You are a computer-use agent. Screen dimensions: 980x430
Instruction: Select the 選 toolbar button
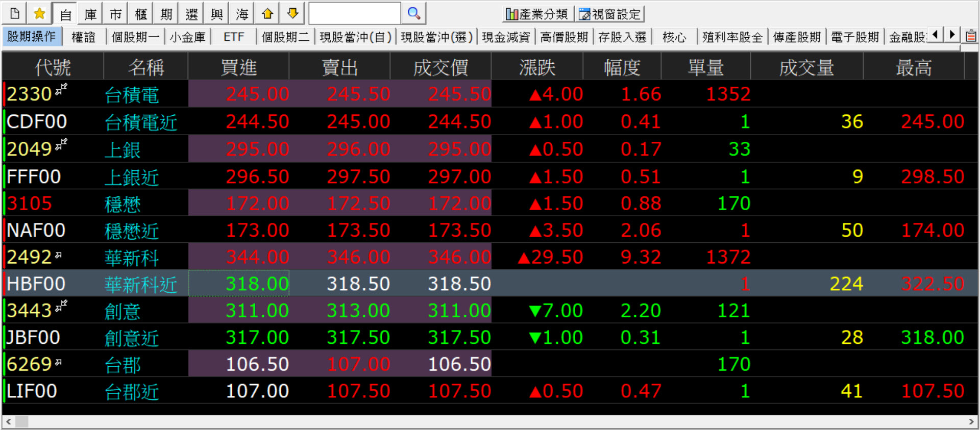point(191,14)
